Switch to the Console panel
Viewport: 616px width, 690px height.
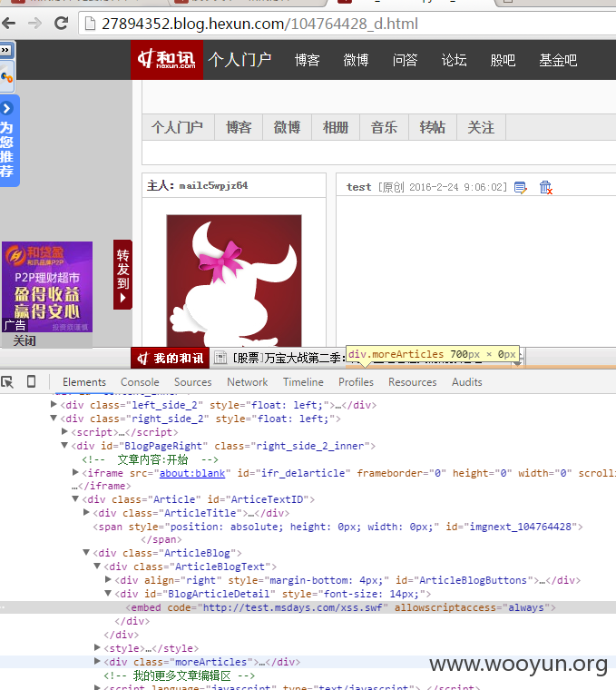pyautogui.click(x=140, y=382)
